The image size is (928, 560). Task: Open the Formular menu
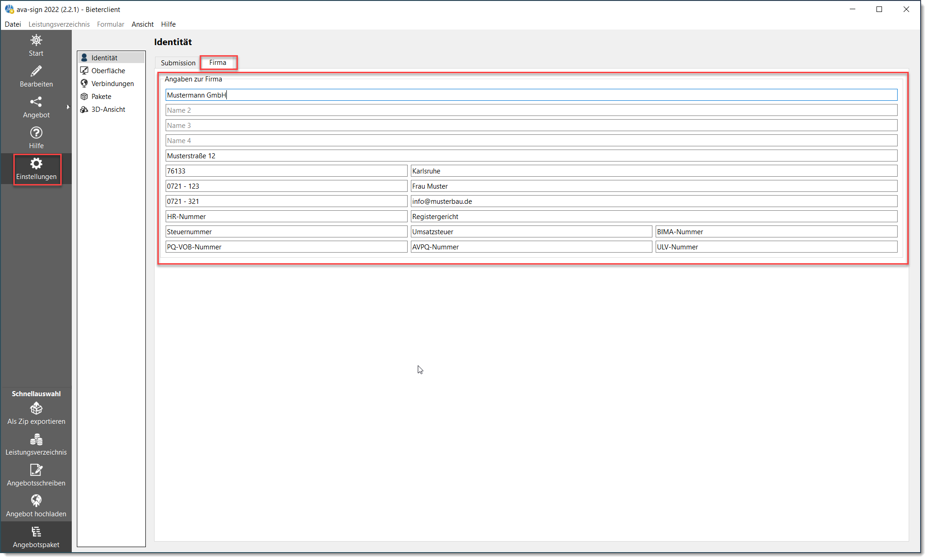click(x=110, y=24)
